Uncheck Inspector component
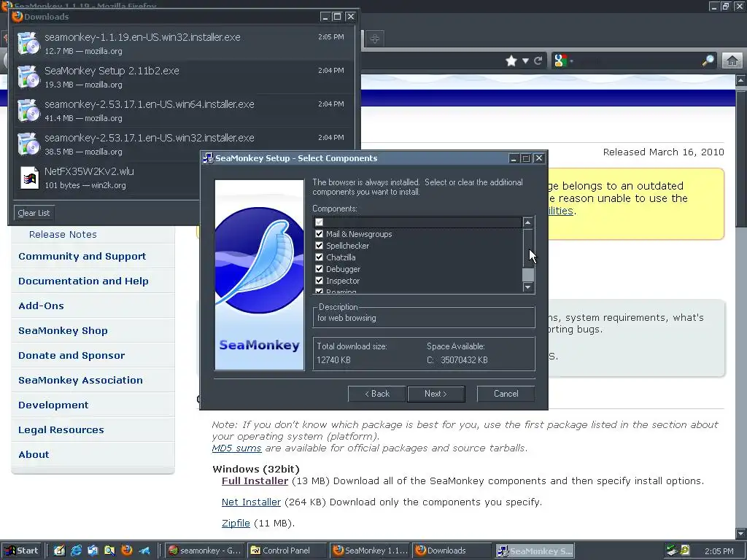 (x=320, y=281)
